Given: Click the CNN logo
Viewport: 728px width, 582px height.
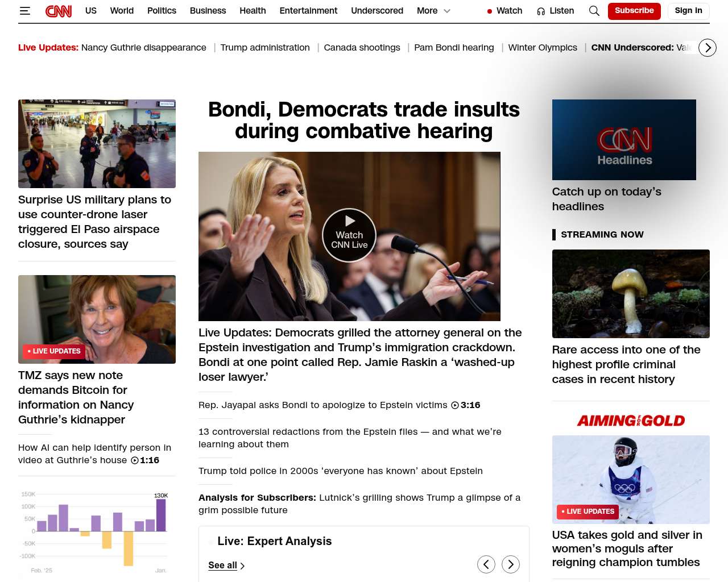Looking at the screenshot, I should pyautogui.click(x=59, y=11).
